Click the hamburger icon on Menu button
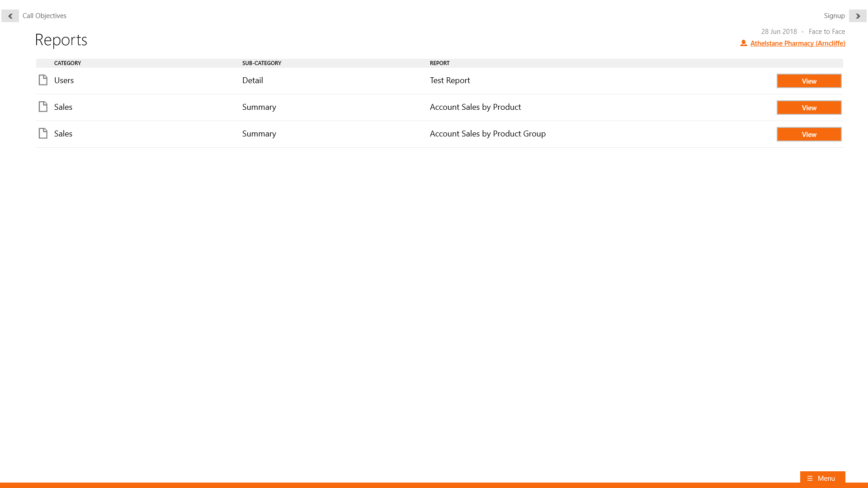Screen dimensions: 868x488 [x=810, y=479]
